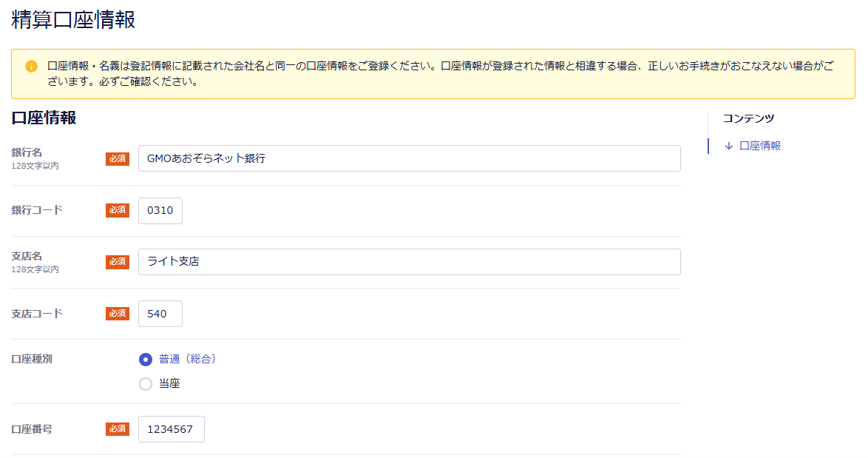Click the info icon in the yellow notice
This screenshot has height=458, width=868.
click(32, 67)
